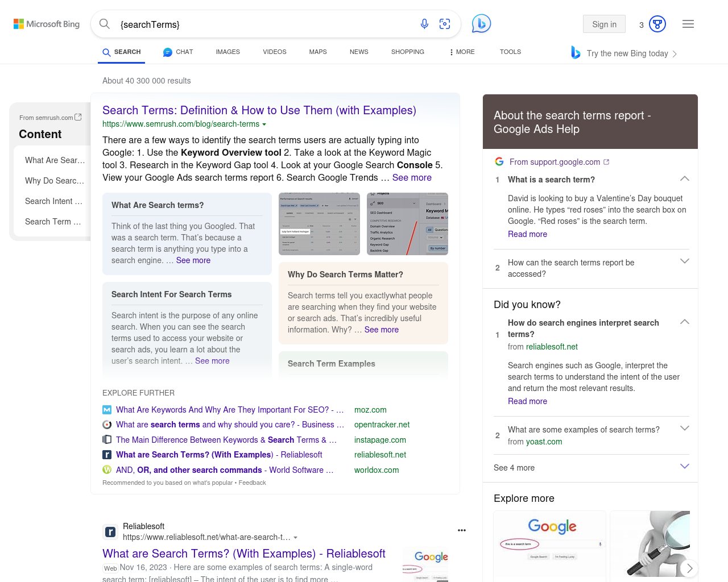Jump to 'Search Intent …' in Content sidebar

53,201
